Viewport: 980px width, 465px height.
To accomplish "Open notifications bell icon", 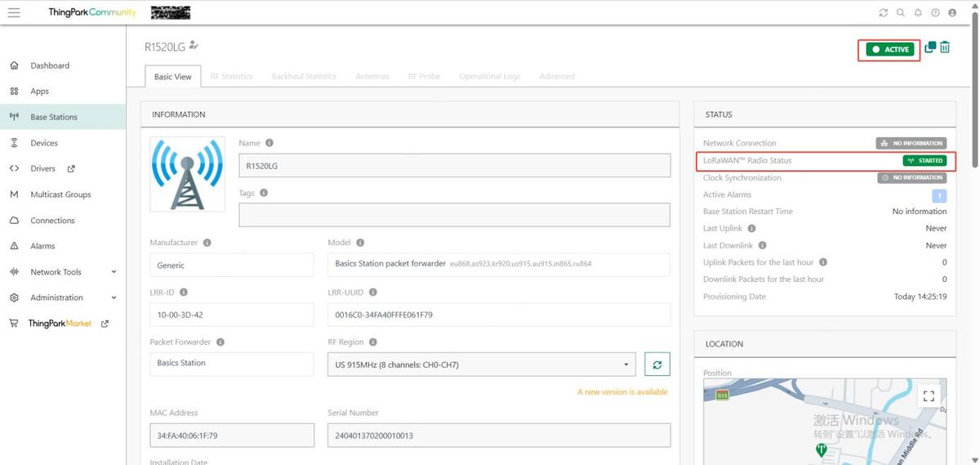I will [918, 13].
